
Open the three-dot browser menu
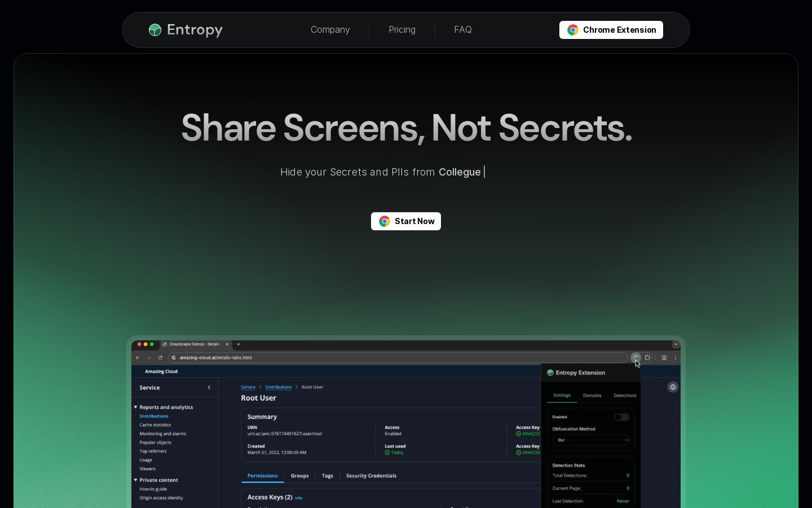(676, 357)
